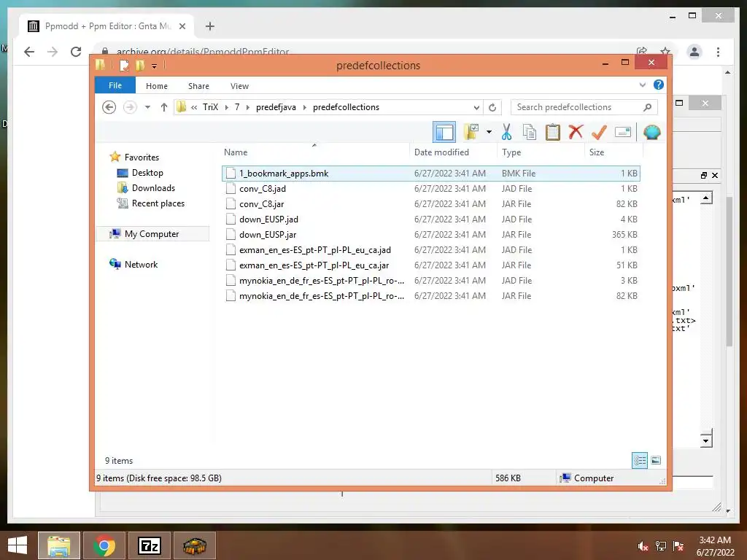Click quick access new document icon
This screenshot has height=560, width=747.
tap(124, 65)
